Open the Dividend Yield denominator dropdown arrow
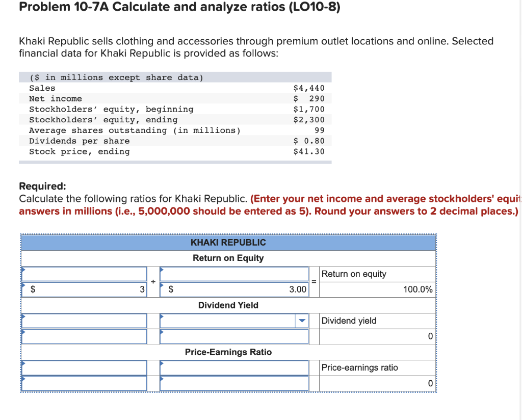Viewport: 522px width, 420px height. pos(302,321)
